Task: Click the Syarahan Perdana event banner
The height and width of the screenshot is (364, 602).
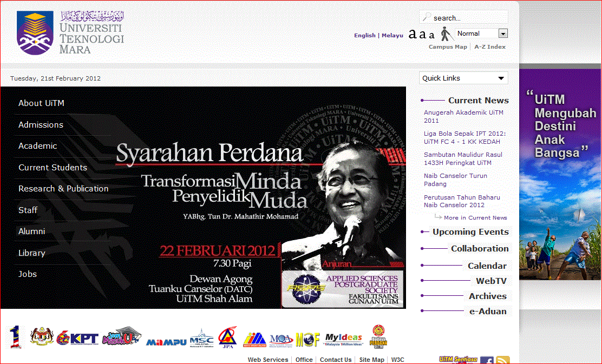Action: pyautogui.click(x=203, y=197)
